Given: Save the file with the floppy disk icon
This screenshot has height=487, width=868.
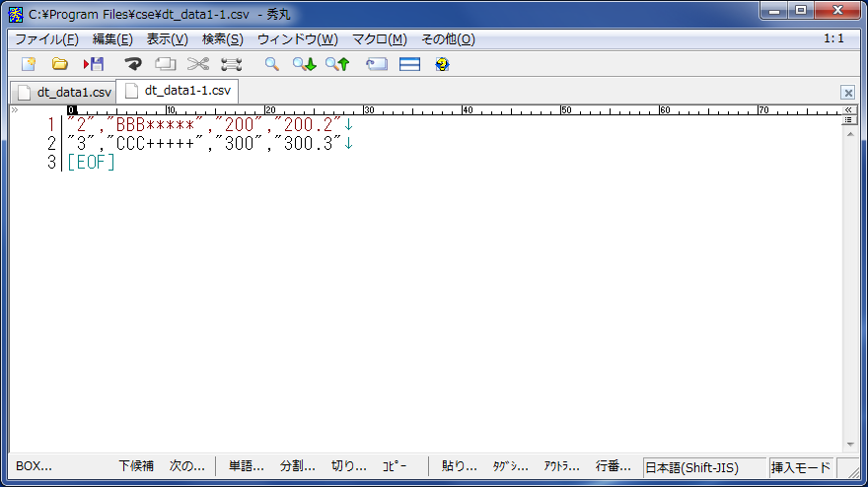Looking at the screenshot, I should click(x=94, y=64).
